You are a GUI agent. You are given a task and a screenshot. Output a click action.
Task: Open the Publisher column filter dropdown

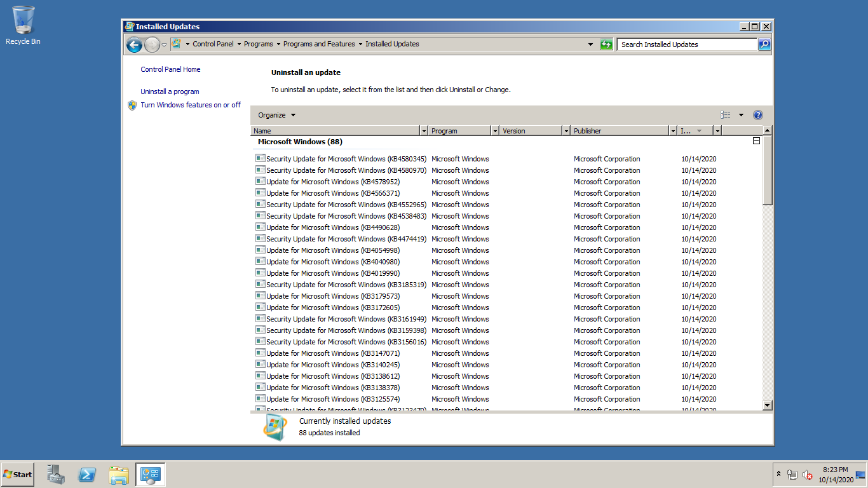click(673, 131)
